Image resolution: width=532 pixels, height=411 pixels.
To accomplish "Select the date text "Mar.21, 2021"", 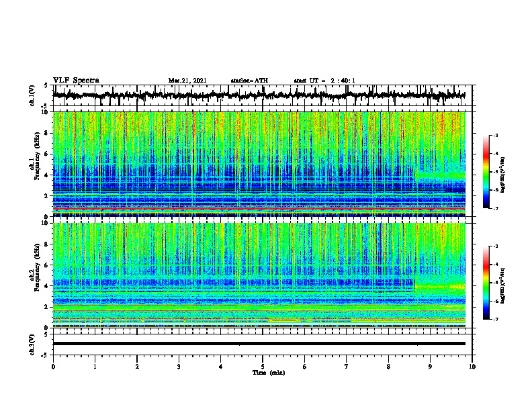I will click(x=187, y=81).
